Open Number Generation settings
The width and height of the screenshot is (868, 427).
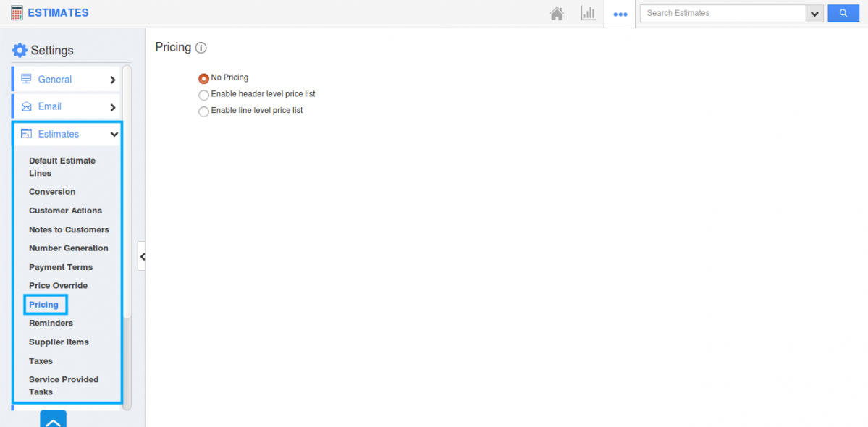click(69, 248)
